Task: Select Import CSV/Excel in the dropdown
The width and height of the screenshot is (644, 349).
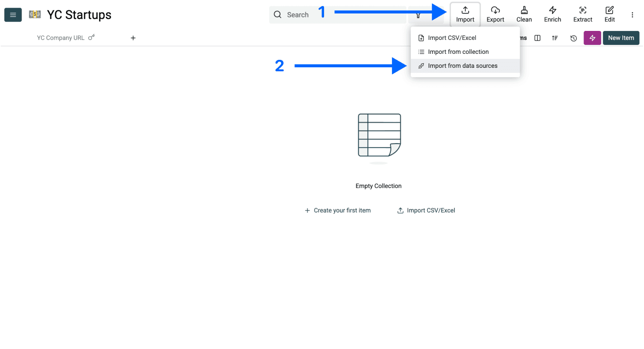Action: [x=451, y=37]
